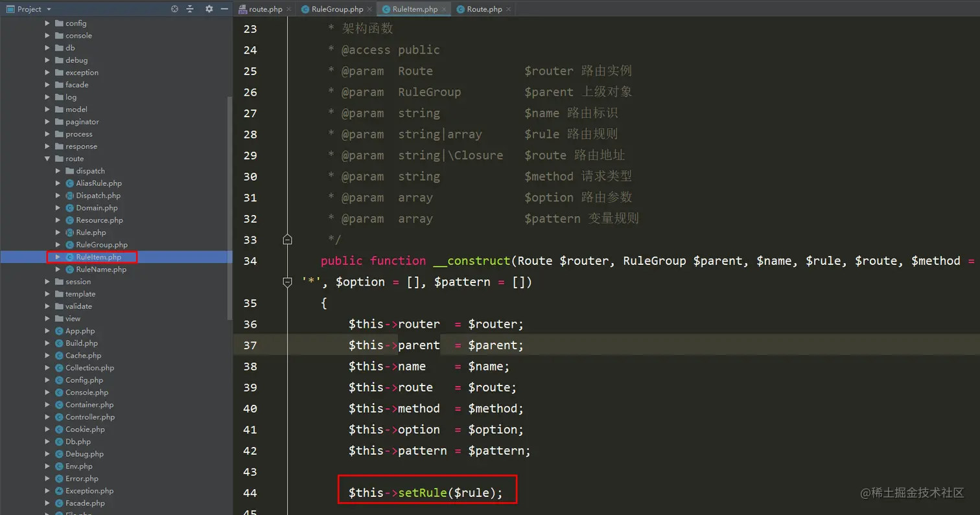This screenshot has width=980, height=515.
Task: Expand the db folder
Action: [47, 48]
